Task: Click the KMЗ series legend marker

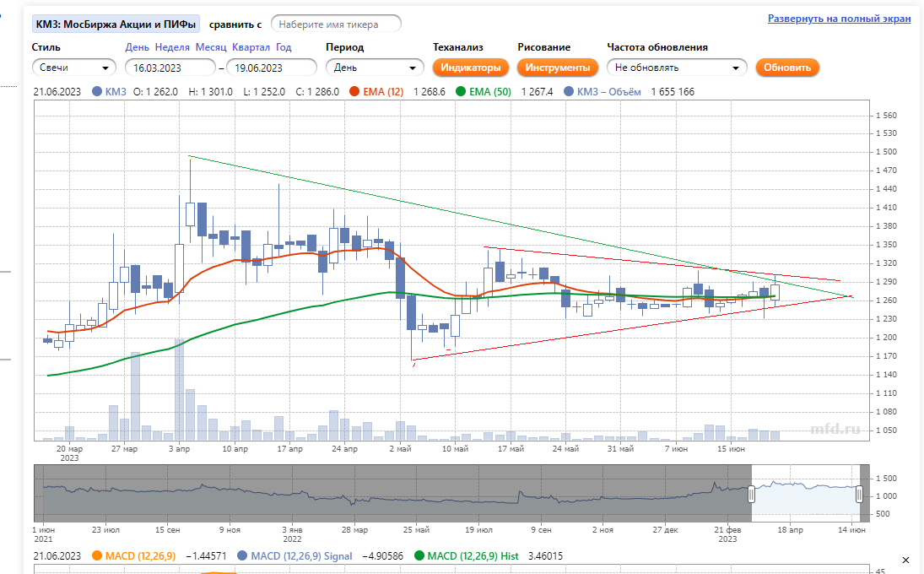Action: pos(98,92)
